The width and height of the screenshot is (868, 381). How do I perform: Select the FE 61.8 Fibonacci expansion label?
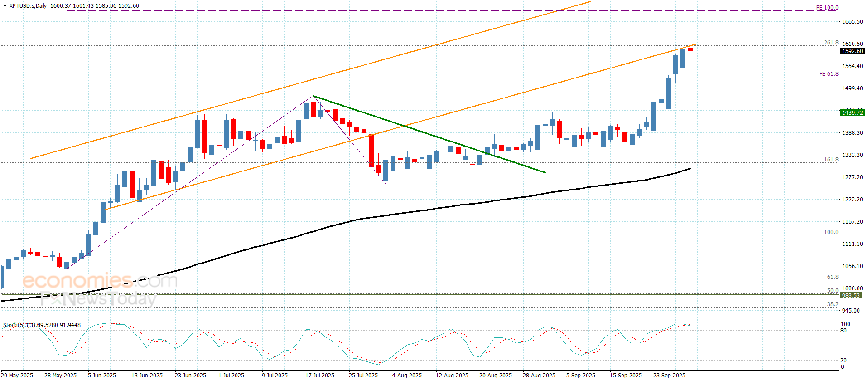[x=829, y=74]
